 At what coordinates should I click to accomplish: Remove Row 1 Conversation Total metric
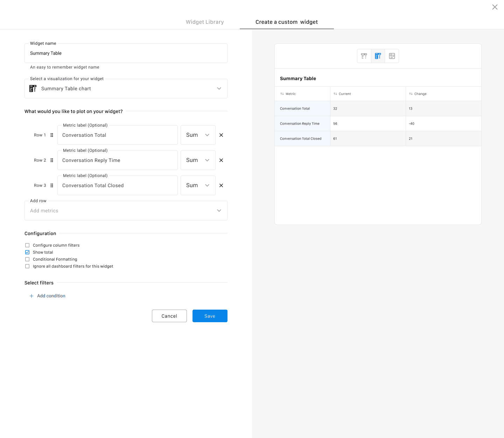click(x=221, y=135)
